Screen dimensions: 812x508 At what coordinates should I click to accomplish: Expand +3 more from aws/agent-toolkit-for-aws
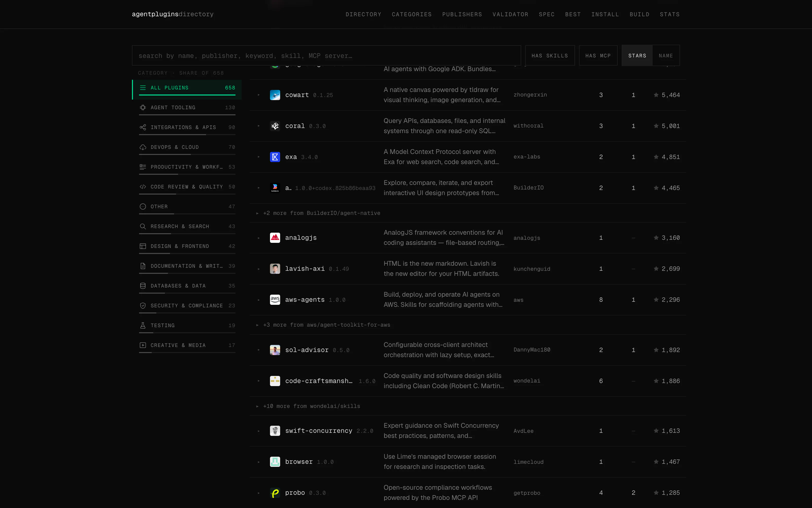pyautogui.click(x=323, y=325)
